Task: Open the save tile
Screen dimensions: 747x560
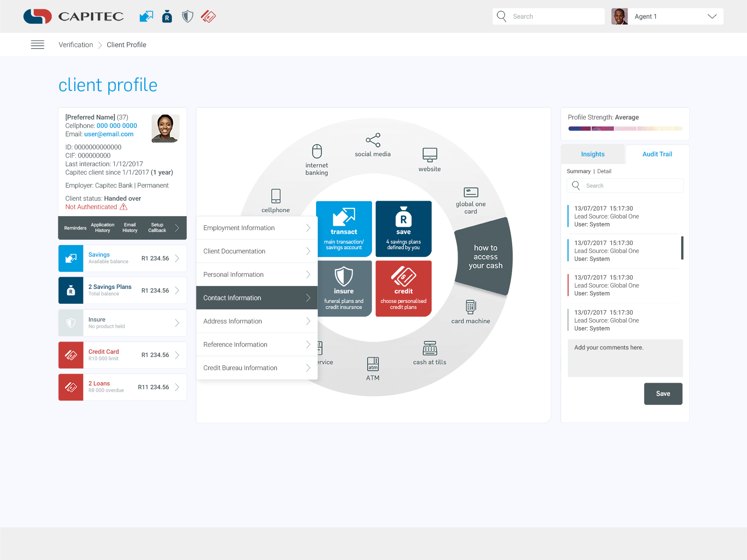Action: click(403, 229)
